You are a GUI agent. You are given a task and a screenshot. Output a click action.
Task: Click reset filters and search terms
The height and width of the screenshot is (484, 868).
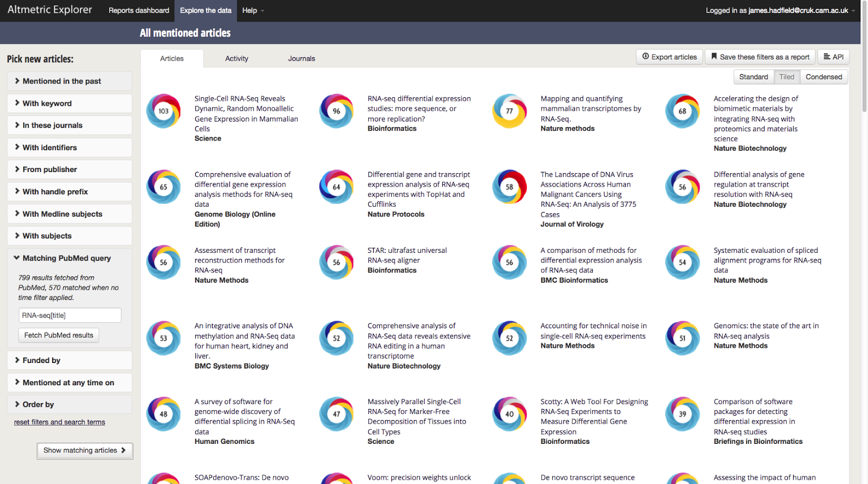pyautogui.click(x=60, y=422)
